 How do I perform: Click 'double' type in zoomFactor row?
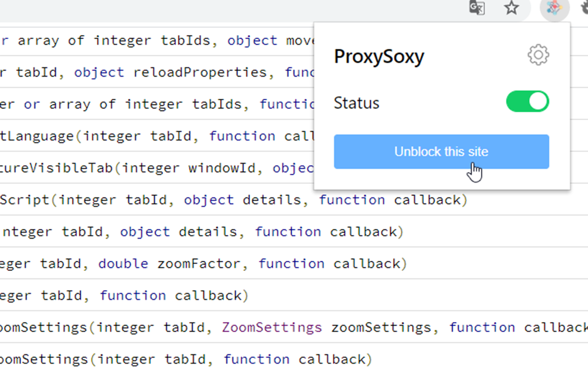point(123,264)
